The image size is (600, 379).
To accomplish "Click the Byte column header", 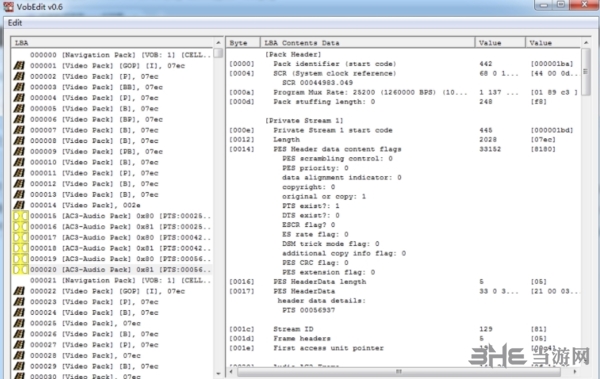I will (x=243, y=42).
